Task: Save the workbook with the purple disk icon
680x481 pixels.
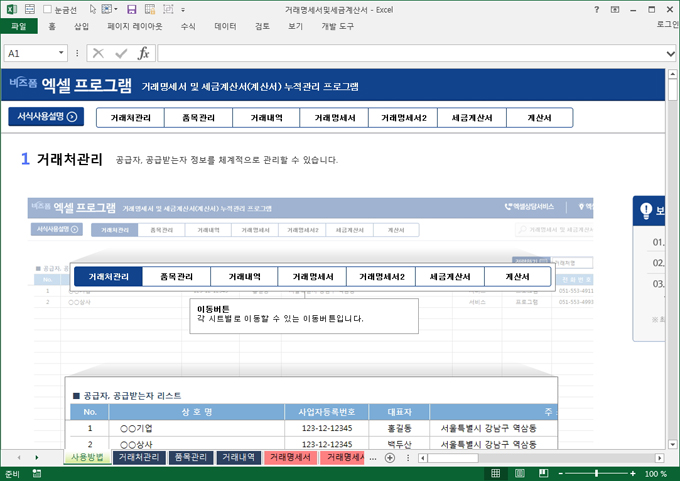Action: (132, 9)
